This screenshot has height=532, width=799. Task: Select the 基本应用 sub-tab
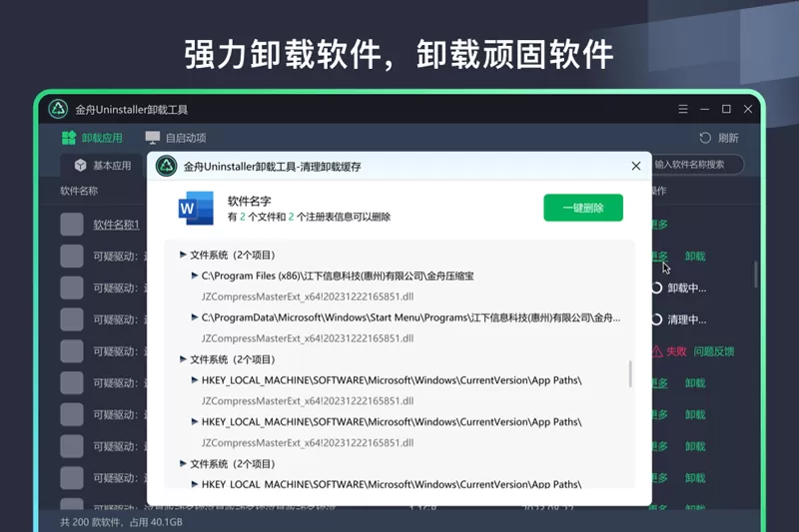(x=102, y=165)
